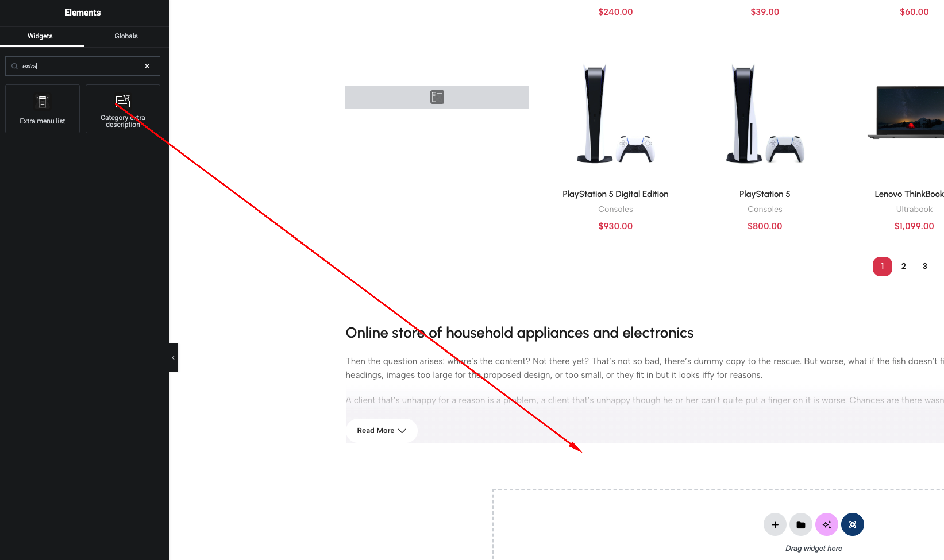Click the Online store heading text
Screen dimensions: 944x560
(519, 333)
